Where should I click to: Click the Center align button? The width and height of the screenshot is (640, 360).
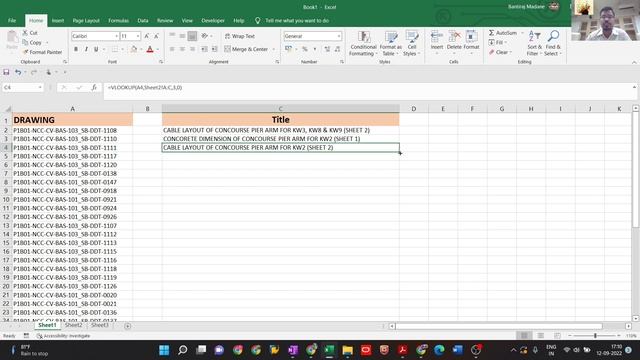coord(182,49)
